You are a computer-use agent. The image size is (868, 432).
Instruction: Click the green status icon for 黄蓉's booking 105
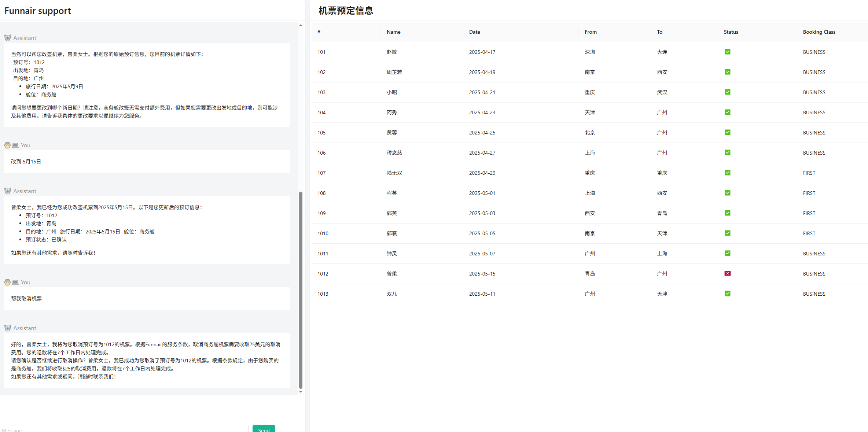pos(728,132)
